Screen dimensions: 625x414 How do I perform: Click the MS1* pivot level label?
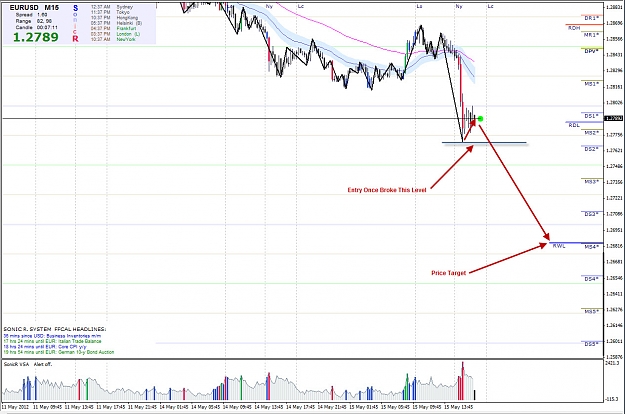pos(592,84)
